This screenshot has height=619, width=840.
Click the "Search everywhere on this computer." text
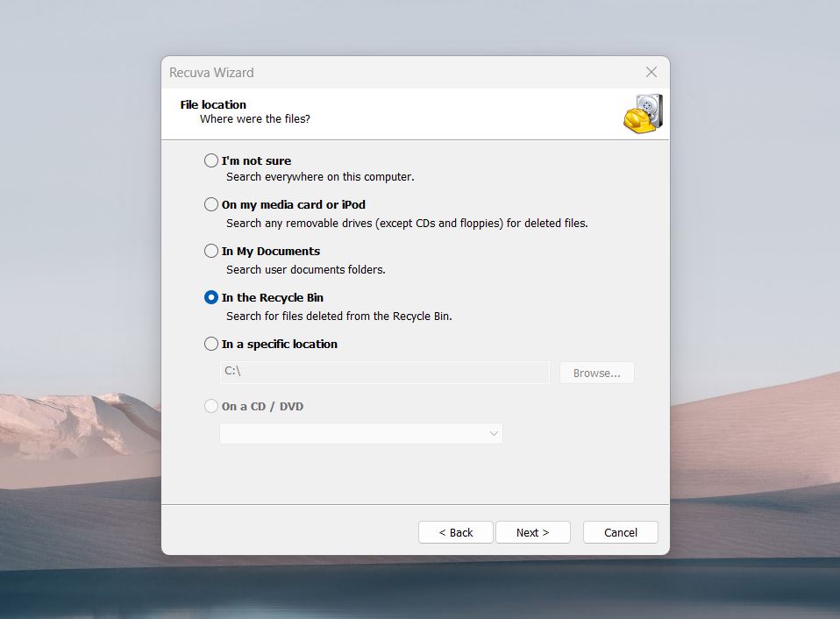(320, 177)
